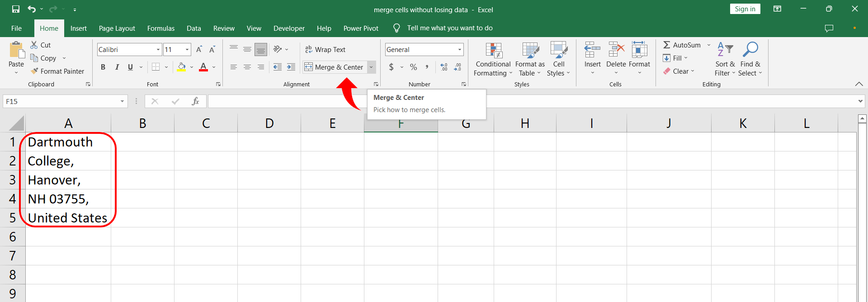Image resolution: width=868 pixels, height=302 pixels.
Task: Increase the cell indent
Action: [291, 67]
